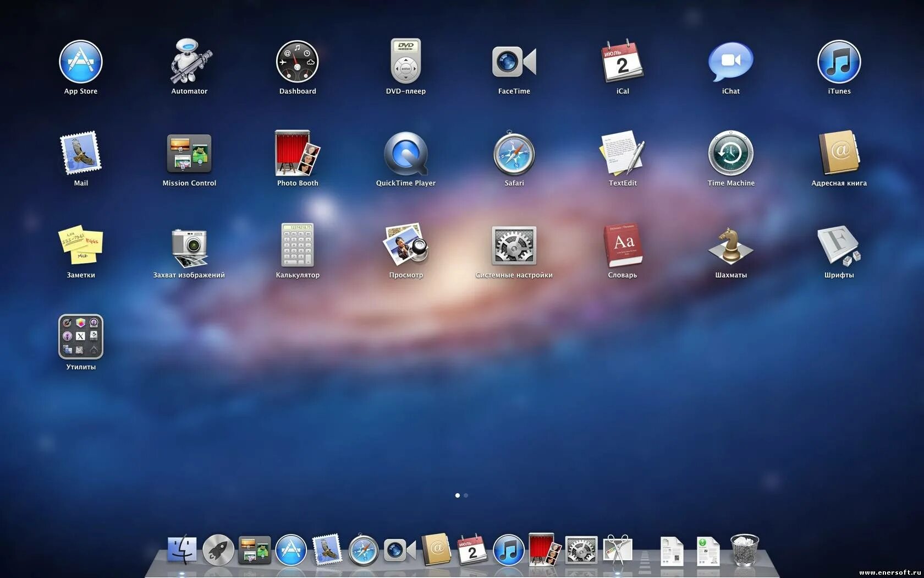Screen dimensions: 924x578
Task: Click the scissors icon in the Dock
Action: (618, 549)
